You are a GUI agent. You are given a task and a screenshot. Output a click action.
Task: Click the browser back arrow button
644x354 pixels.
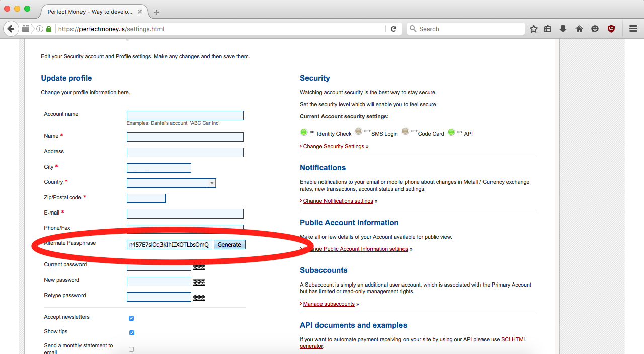tap(11, 29)
